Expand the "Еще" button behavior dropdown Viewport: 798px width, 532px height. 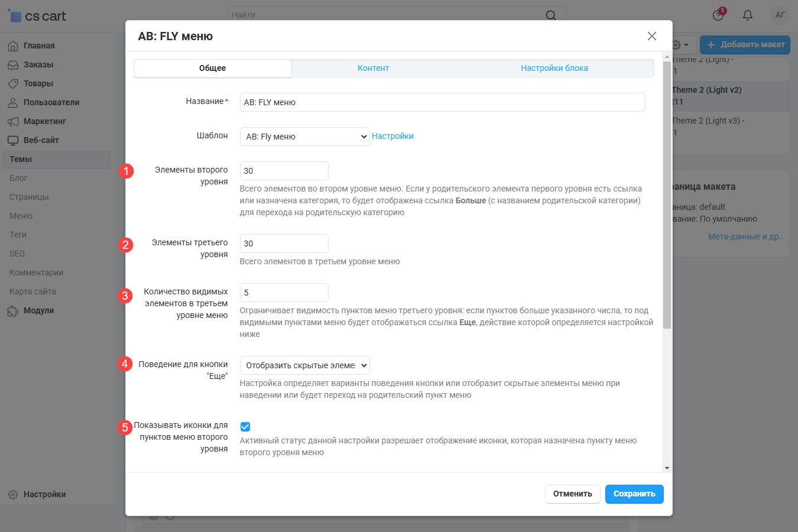(x=304, y=365)
